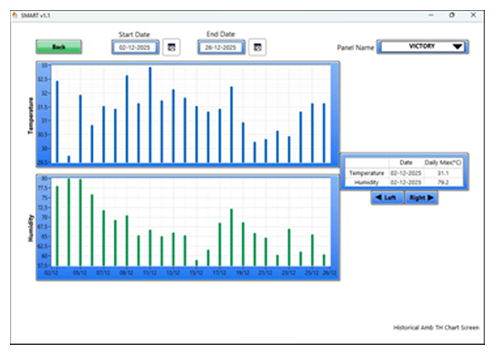The image size is (500, 364).
Task: Click the Humidity row label in table
Action: coord(367,182)
